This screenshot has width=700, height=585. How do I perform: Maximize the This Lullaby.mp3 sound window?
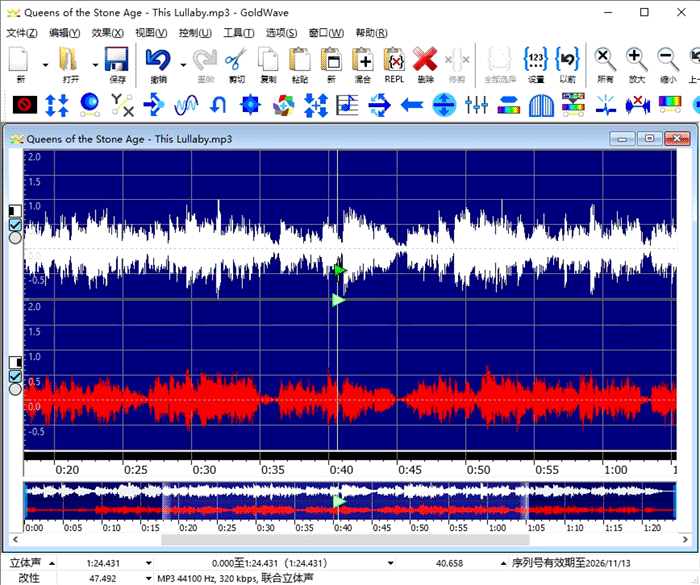650,138
